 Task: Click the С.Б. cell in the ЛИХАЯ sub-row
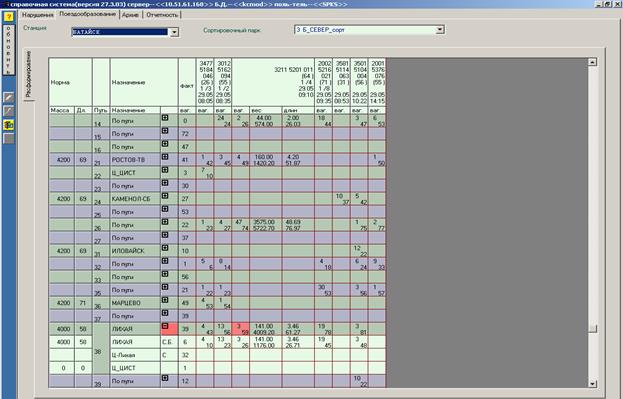coord(169,342)
